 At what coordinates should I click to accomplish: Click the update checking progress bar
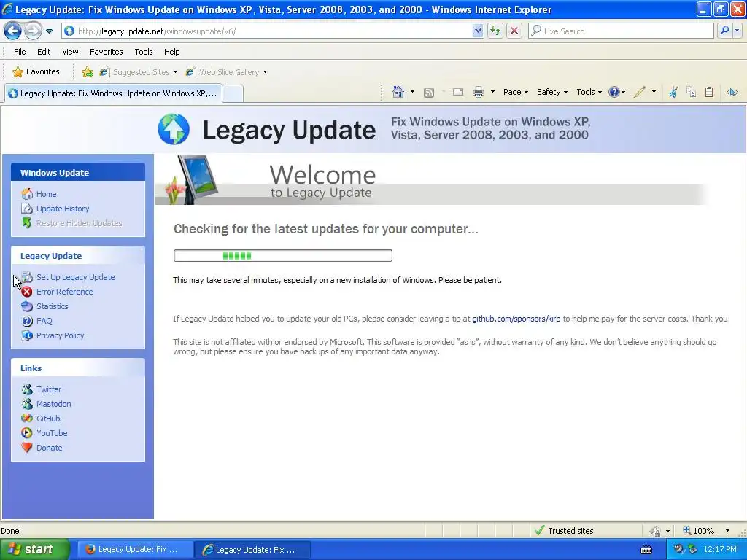click(283, 256)
